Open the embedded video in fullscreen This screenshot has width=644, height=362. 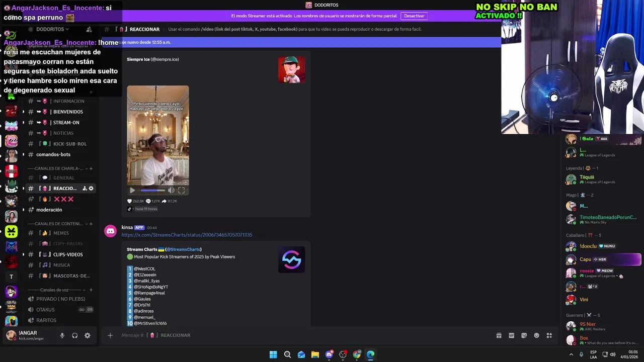pos(182,191)
